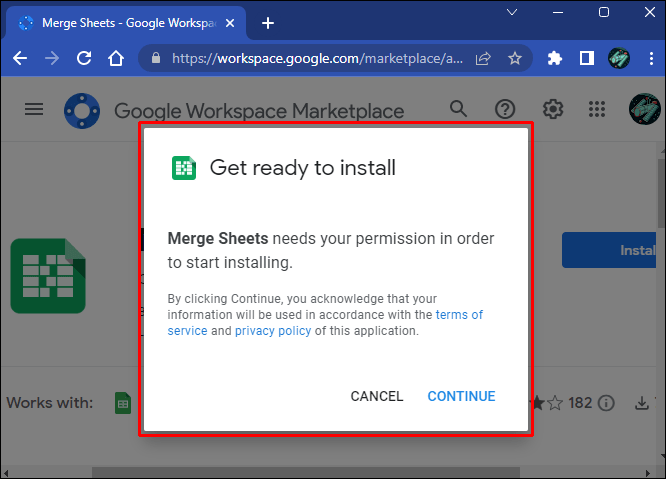Open the Marketplace hamburger main menu
The image size is (666, 479).
pyautogui.click(x=34, y=109)
